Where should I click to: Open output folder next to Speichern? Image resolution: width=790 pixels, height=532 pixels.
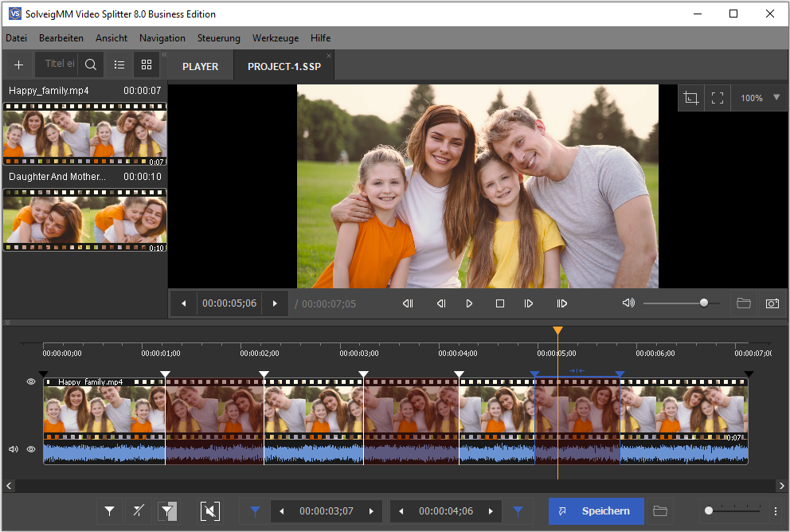(x=660, y=511)
